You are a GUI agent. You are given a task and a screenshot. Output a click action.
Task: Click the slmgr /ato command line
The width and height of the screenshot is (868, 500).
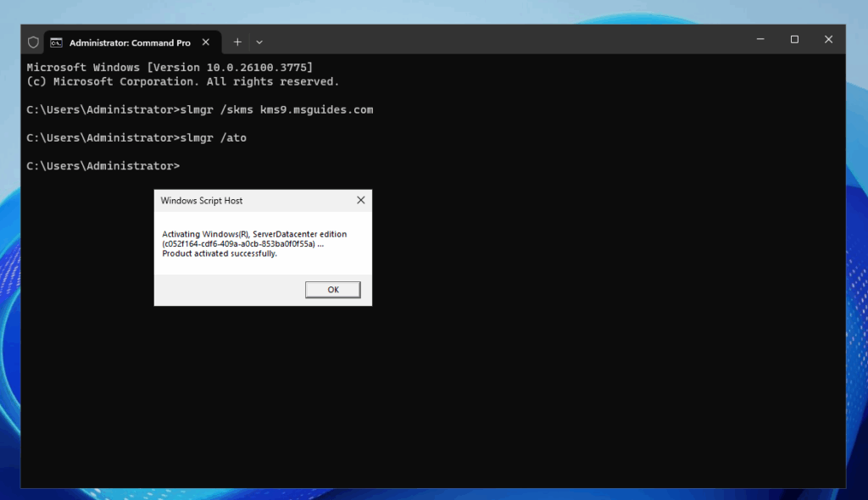136,138
